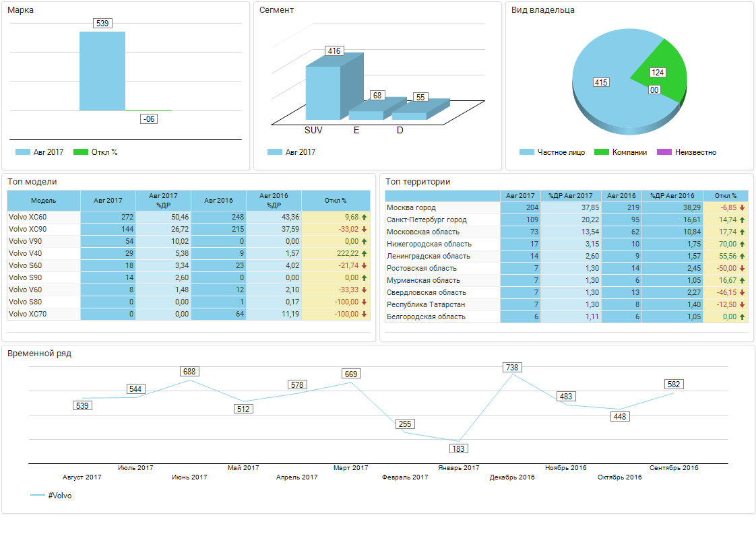
Task: Click the up arrow in Volvo V90 row
Action: click(364, 242)
